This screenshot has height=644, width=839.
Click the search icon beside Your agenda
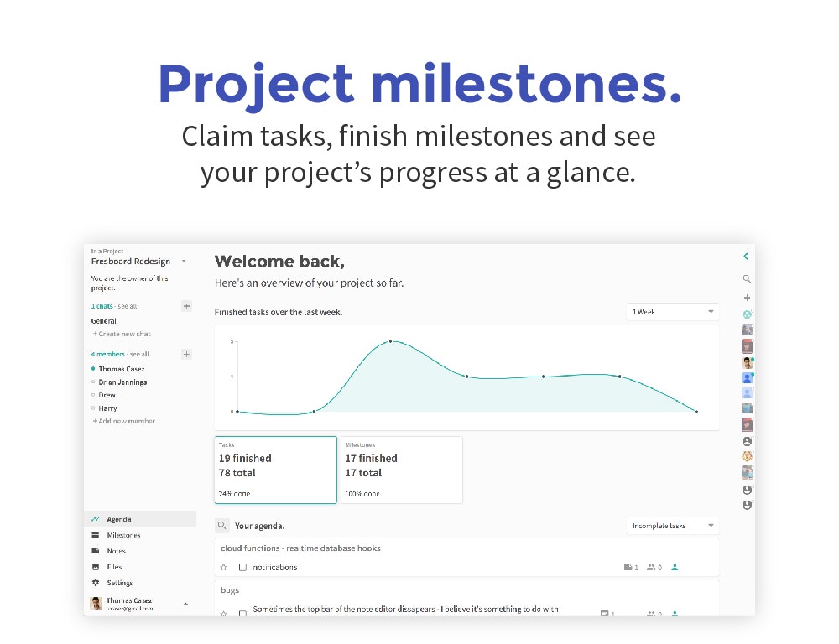tap(221, 525)
